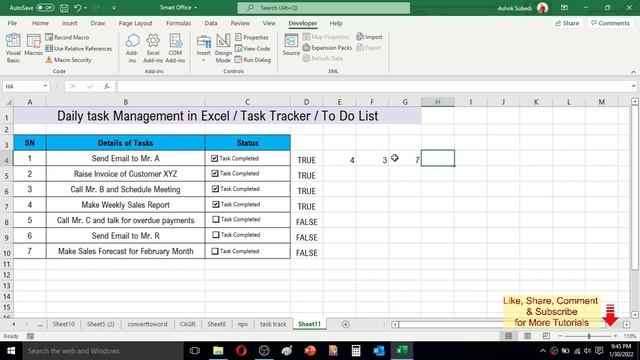
Task: Open the Add-ins button
Action: 132,48
